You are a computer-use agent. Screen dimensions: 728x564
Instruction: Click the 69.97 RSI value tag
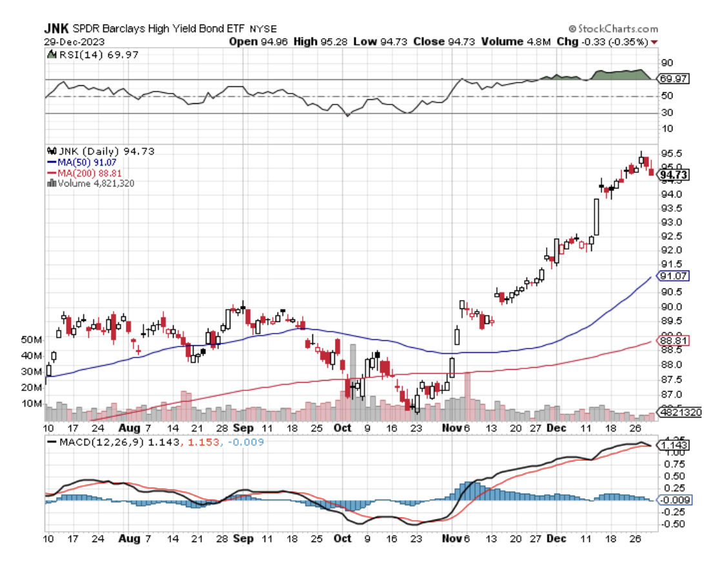[x=672, y=79]
